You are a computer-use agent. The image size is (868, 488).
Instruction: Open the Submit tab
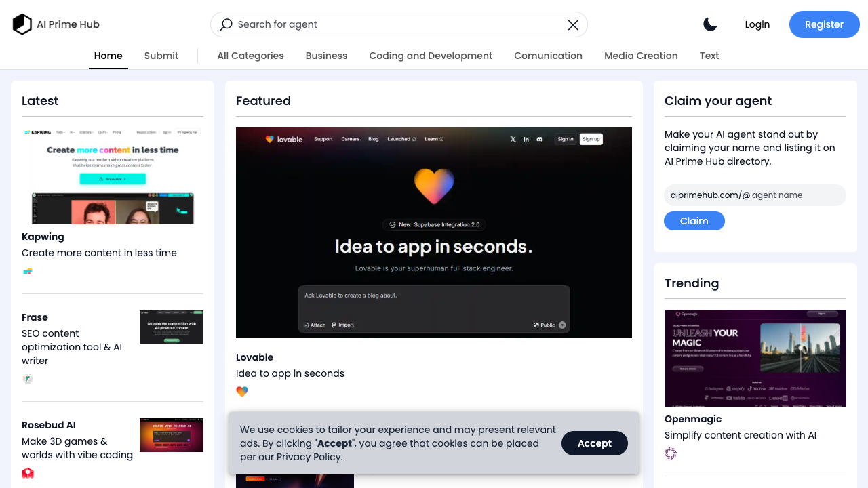161,56
